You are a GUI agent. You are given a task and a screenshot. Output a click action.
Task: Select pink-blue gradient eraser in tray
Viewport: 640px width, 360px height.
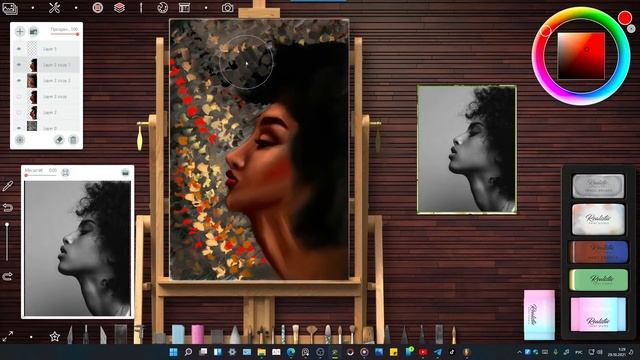598,314
